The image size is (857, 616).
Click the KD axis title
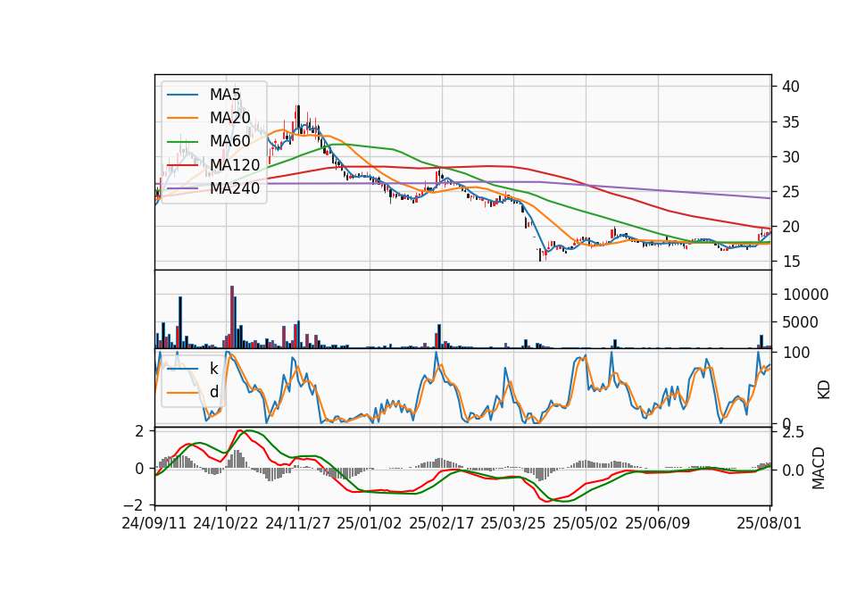click(x=824, y=390)
